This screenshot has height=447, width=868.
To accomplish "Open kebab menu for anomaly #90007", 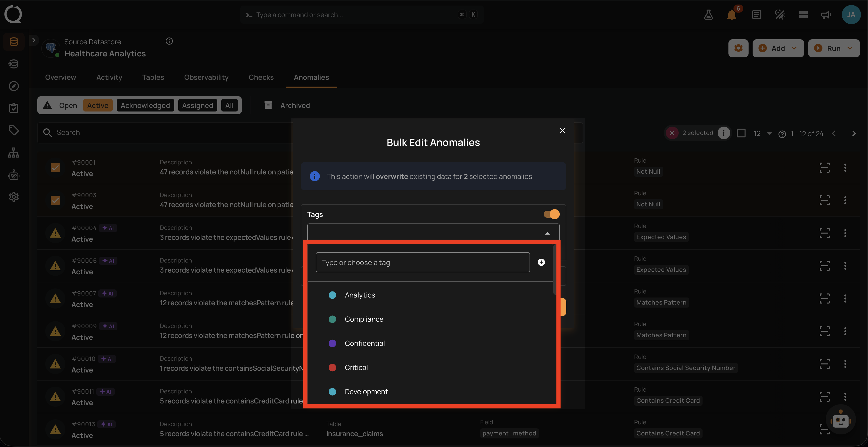I will click(845, 299).
